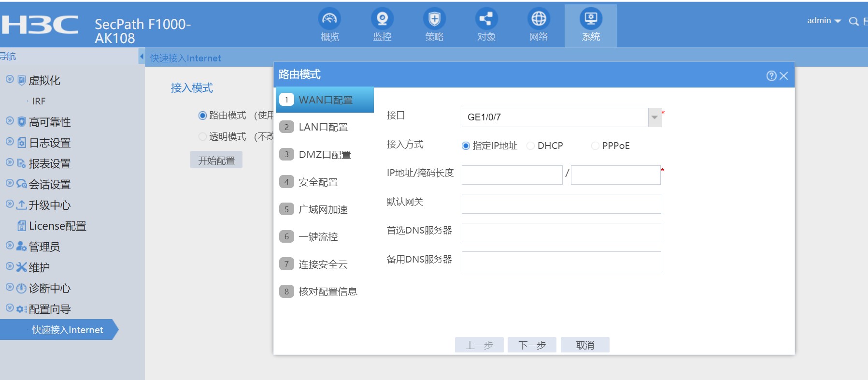Screen dimensions: 868x380
Task: Collapse the 配置向导 tree node
Action: (10, 308)
